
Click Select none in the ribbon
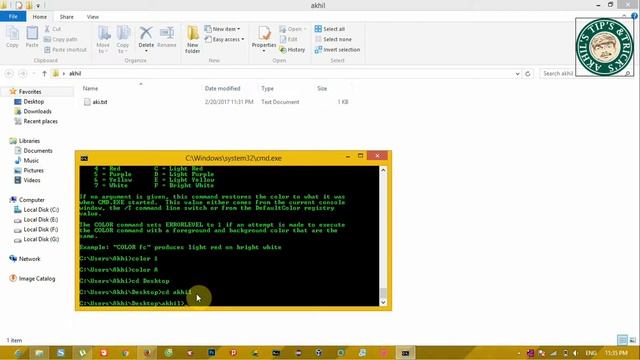(x=333, y=39)
